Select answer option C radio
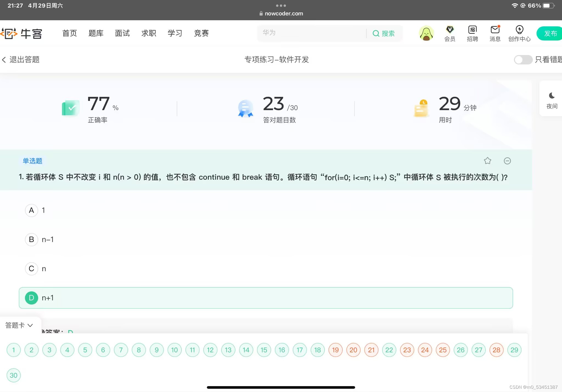 tap(32, 269)
